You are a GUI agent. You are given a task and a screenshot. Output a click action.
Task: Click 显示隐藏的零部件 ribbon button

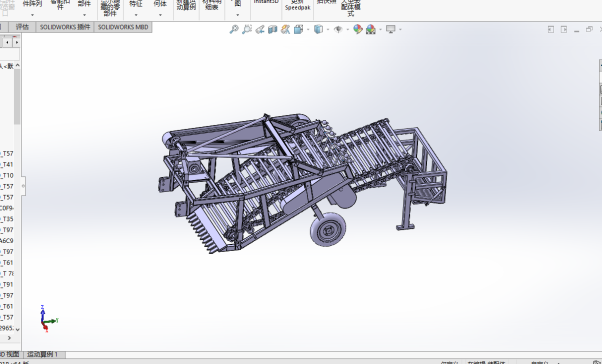(x=110, y=8)
